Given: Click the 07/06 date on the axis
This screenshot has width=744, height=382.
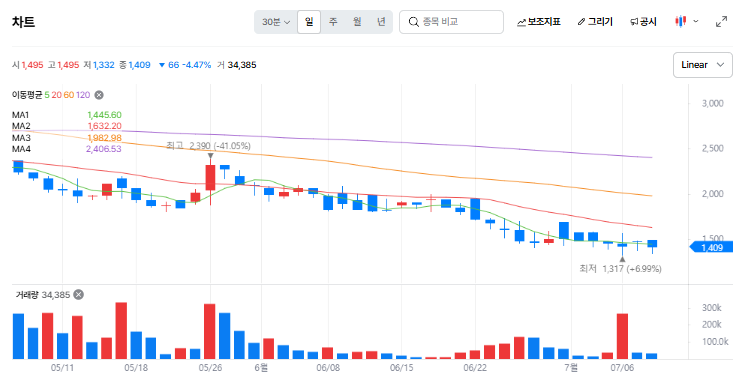Looking at the screenshot, I should point(622,368).
